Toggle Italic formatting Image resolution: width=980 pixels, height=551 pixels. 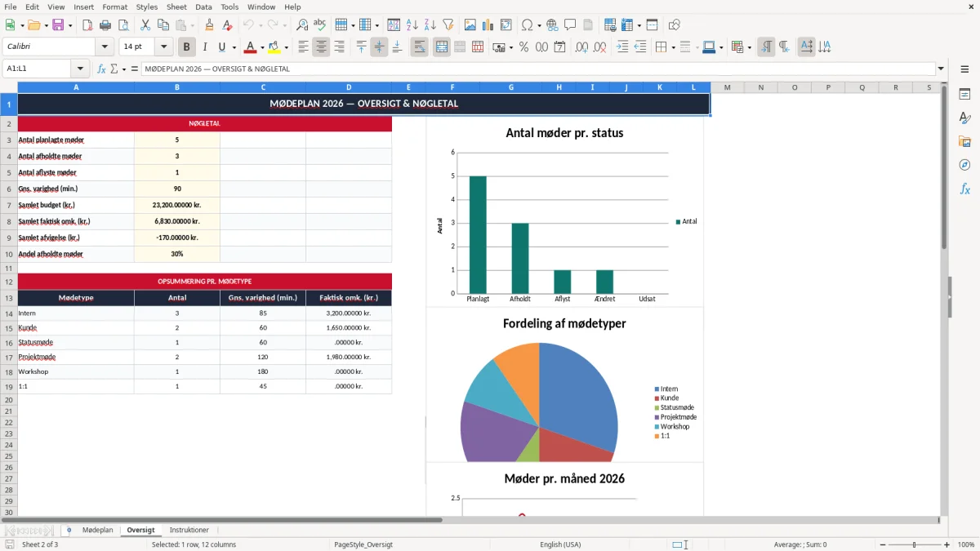(x=204, y=47)
